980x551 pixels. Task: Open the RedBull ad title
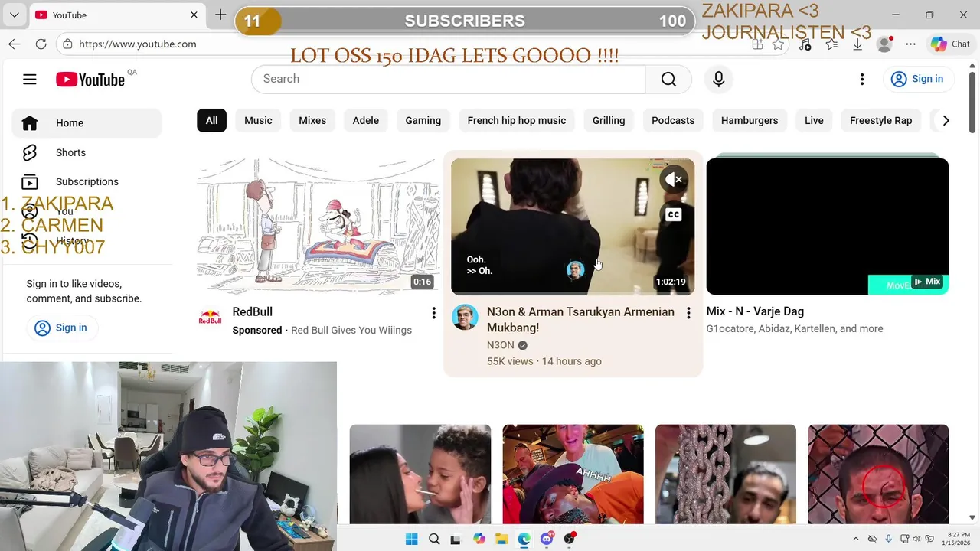[x=252, y=311]
